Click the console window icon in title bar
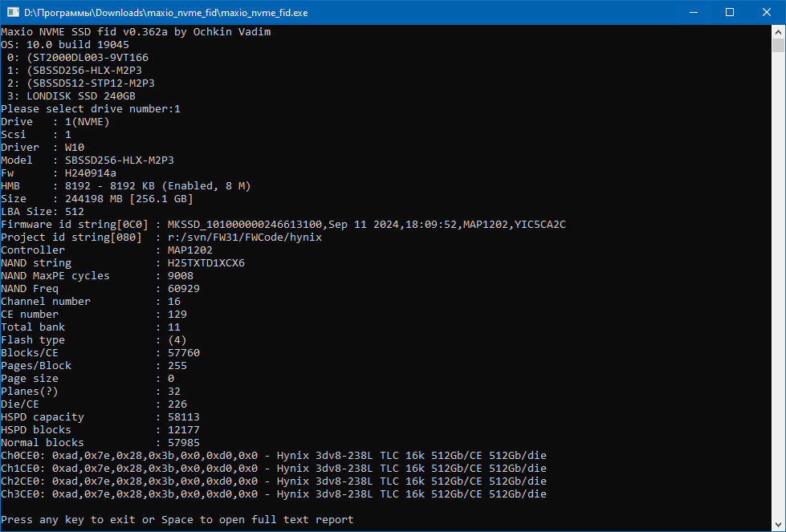Screen dimensions: 786x532 [x=13, y=13]
